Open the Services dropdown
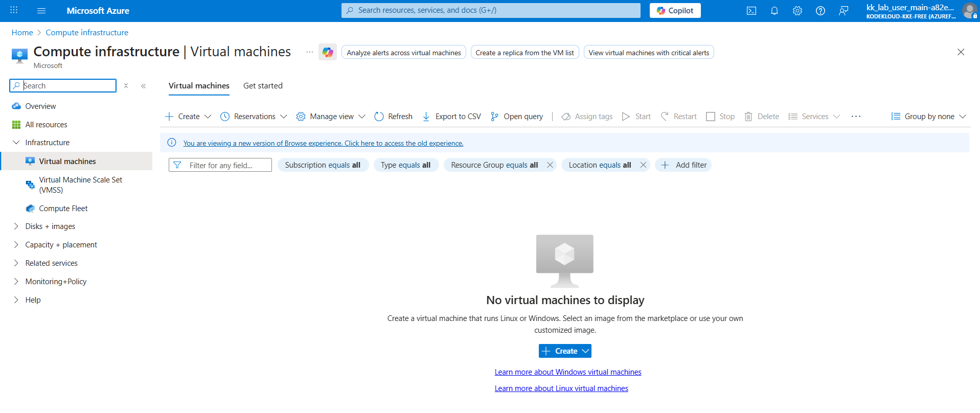The image size is (980, 413). pyautogui.click(x=814, y=117)
